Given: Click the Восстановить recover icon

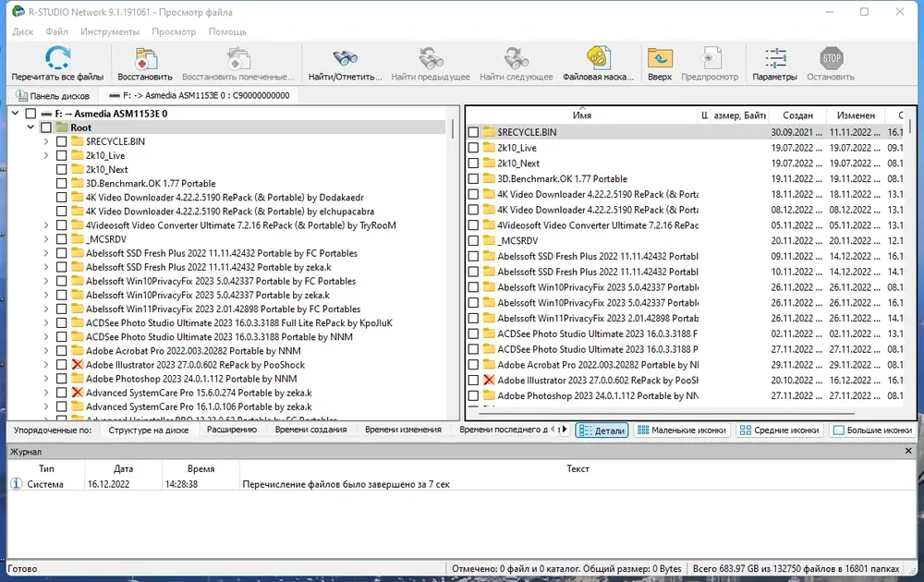Looking at the screenshot, I should [145, 58].
